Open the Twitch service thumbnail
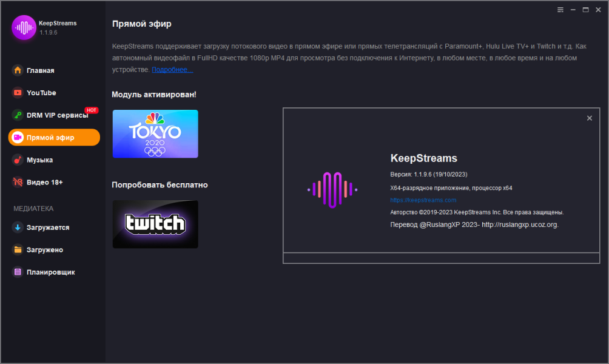 pyautogui.click(x=155, y=224)
